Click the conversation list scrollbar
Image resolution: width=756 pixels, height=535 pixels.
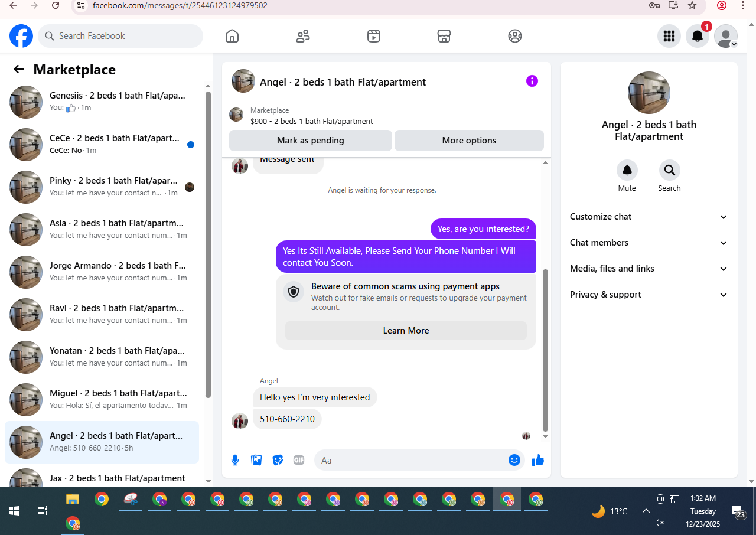point(208,244)
